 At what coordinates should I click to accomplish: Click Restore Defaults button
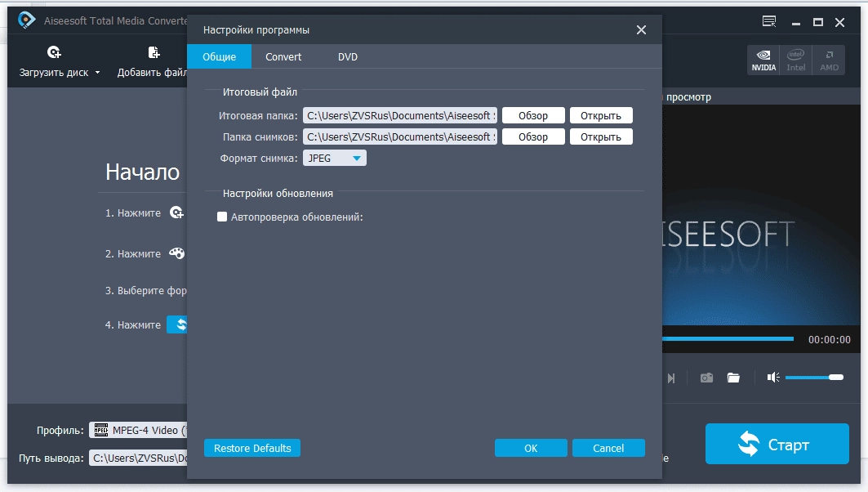click(251, 448)
